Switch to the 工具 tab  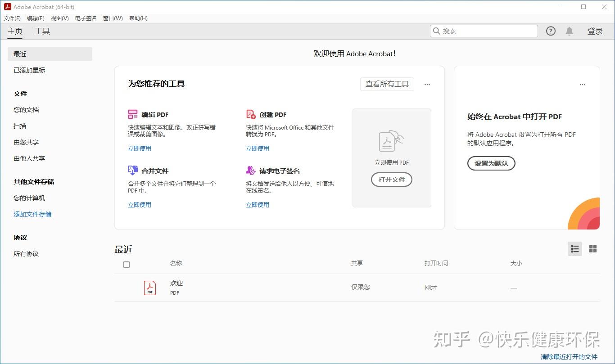tap(42, 31)
